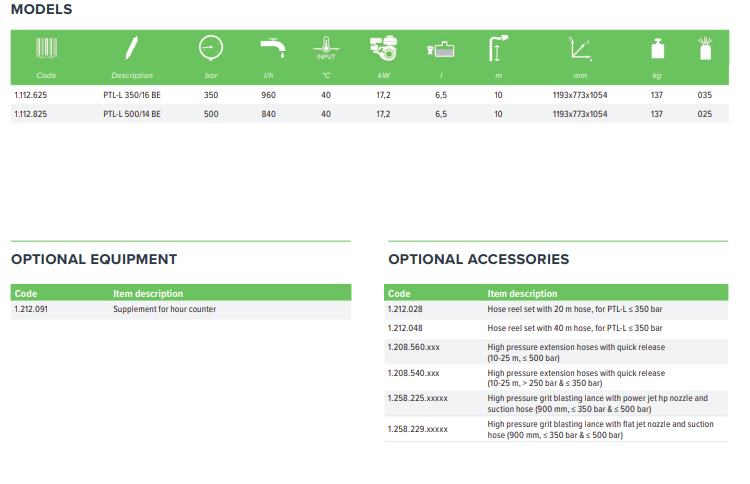This screenshot has width=750, height=484.
Task: Select model code 1.112.625
Action: [30, 95]
